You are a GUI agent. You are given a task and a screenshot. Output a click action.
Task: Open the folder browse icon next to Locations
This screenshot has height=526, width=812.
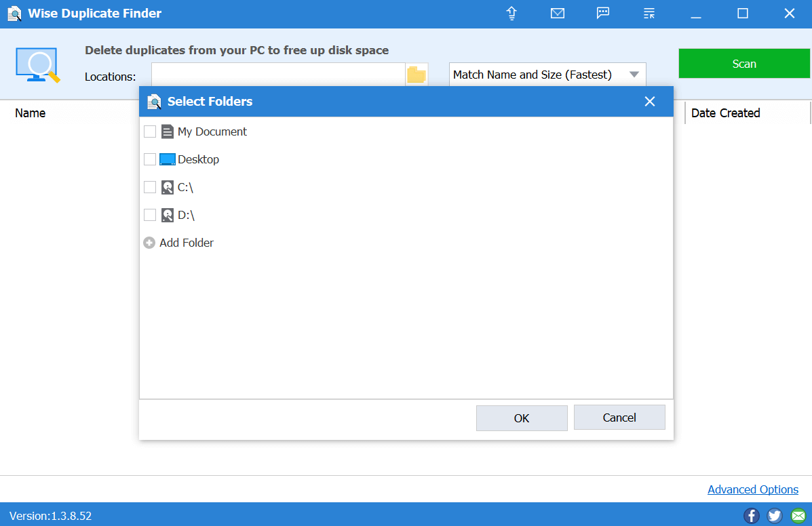tap(417, 75)
